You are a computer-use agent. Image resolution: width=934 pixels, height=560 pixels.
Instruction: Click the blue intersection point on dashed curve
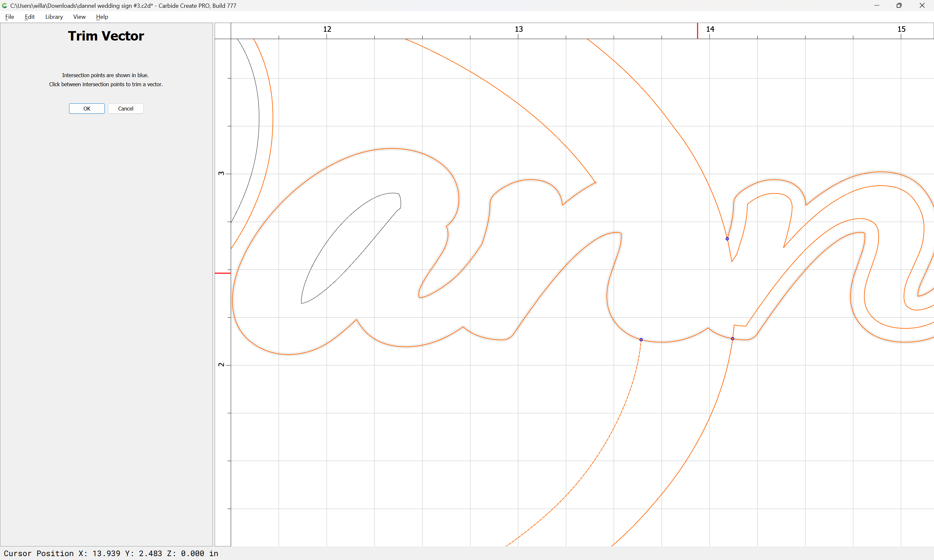coord(641,340)
